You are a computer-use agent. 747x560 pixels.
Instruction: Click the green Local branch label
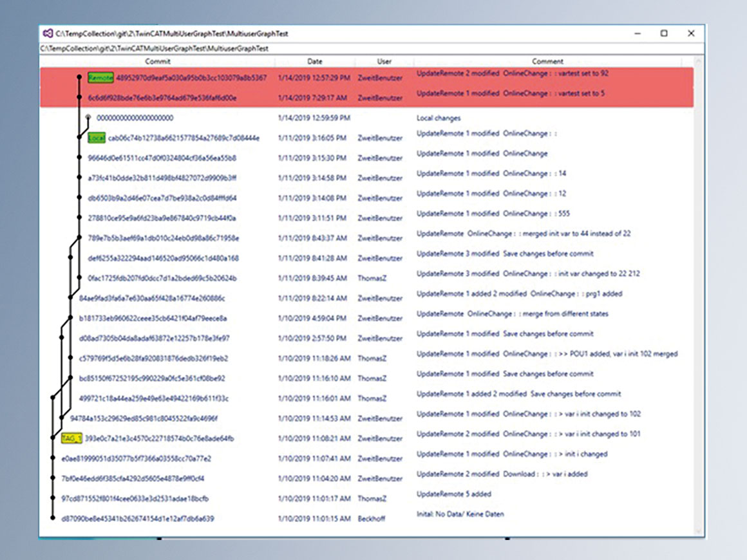[97, 138]
